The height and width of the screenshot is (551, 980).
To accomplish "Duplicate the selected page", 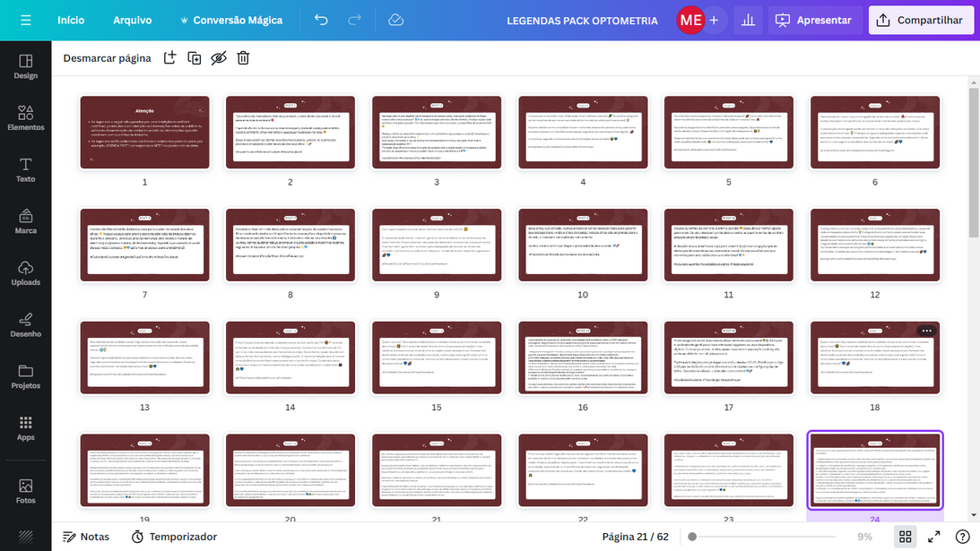I will [195, 58].
